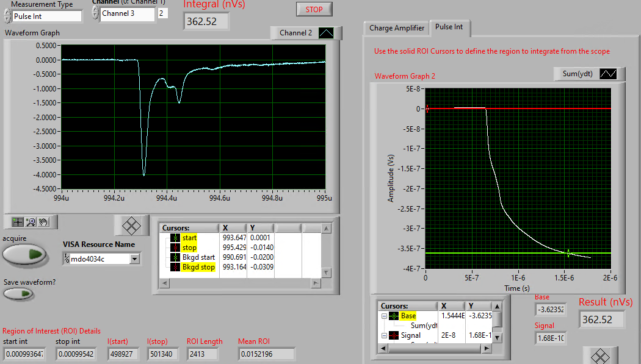Image resolution: width=641 pixels, height=364 pixels.
Task: Click the Channel selector stepper arrows
Action: coord(95,13)
